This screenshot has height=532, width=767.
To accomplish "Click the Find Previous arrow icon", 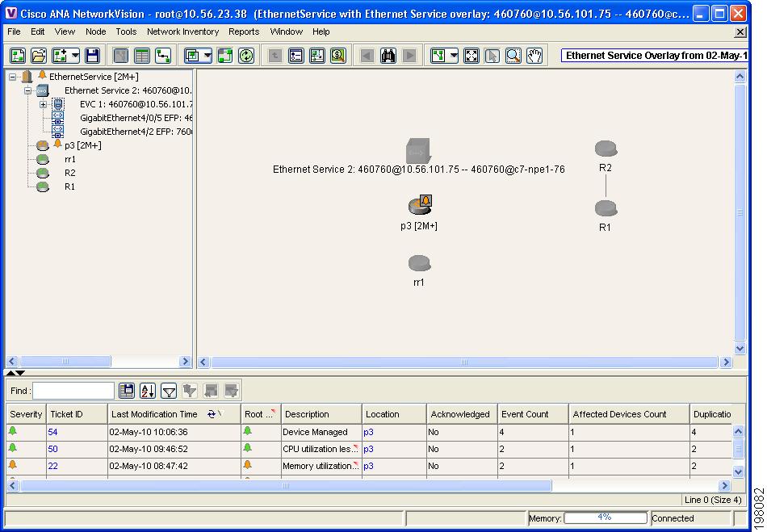I will point(367,55).
